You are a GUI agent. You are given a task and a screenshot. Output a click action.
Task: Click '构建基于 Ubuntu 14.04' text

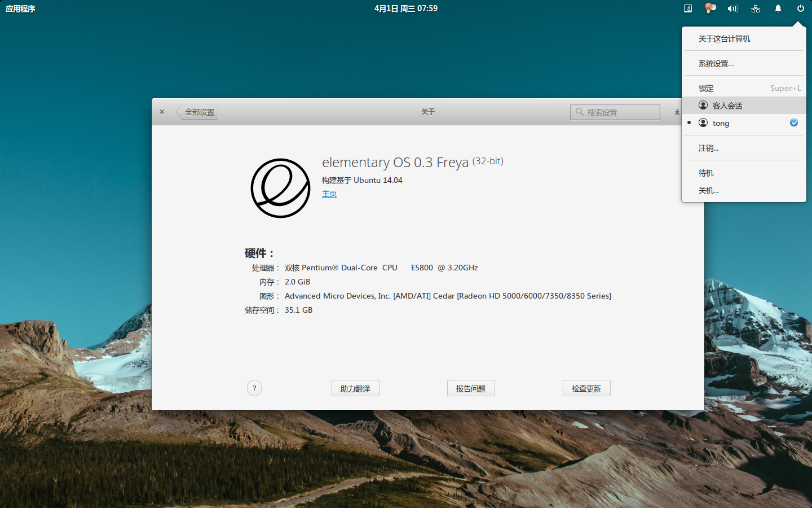[x=362, y=180]
